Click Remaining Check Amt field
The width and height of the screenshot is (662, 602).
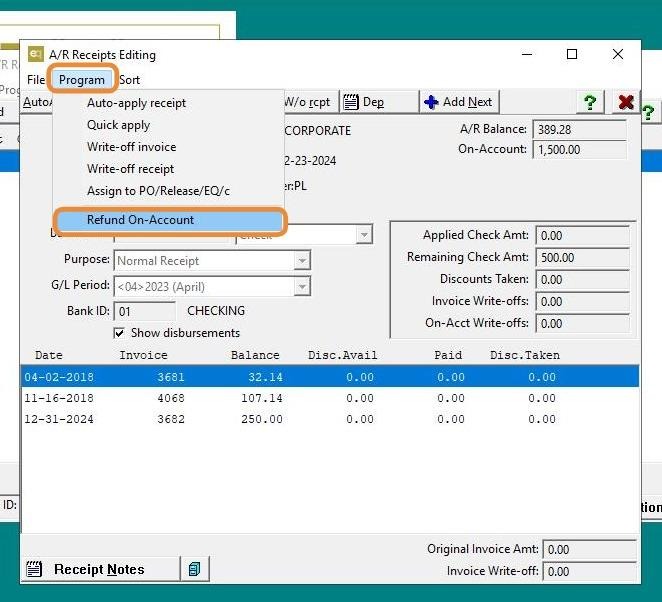point(582,258)
